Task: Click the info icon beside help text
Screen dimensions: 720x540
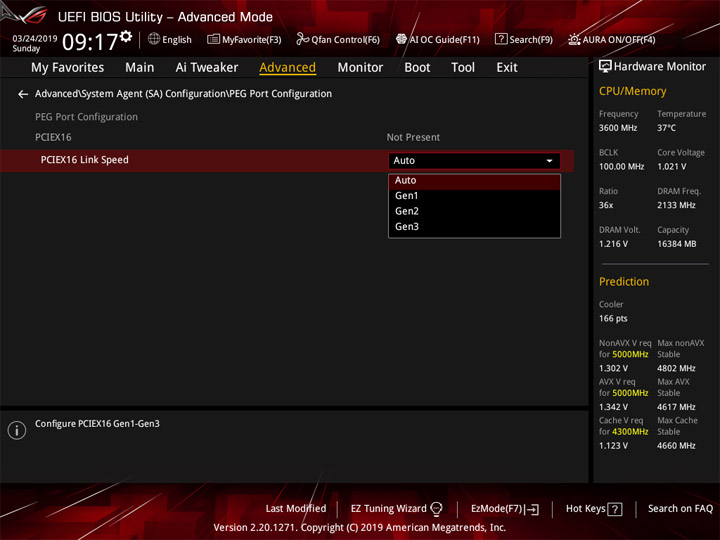Action: [17, 430]
